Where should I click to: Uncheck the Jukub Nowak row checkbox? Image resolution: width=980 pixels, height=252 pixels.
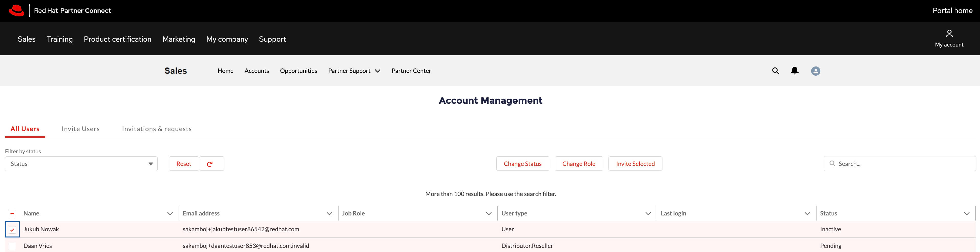point(13,230)
